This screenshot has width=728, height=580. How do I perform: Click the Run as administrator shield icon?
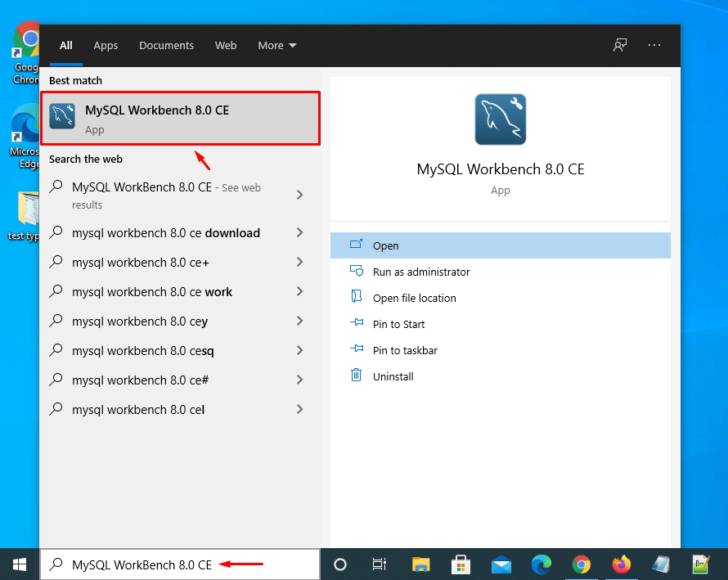tap(356, 271)
